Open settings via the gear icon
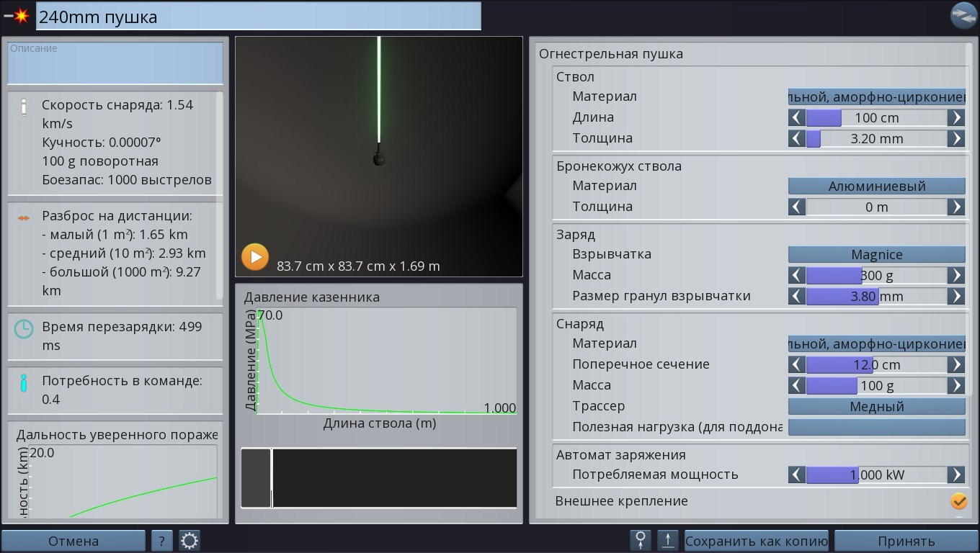This screenshot has height=553, width=980. (190, 541)
